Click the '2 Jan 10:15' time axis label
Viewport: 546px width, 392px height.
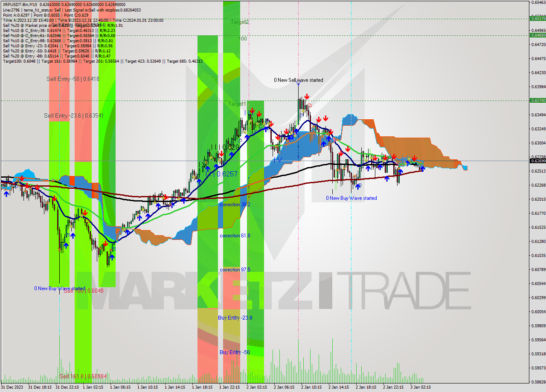point(311,387)
